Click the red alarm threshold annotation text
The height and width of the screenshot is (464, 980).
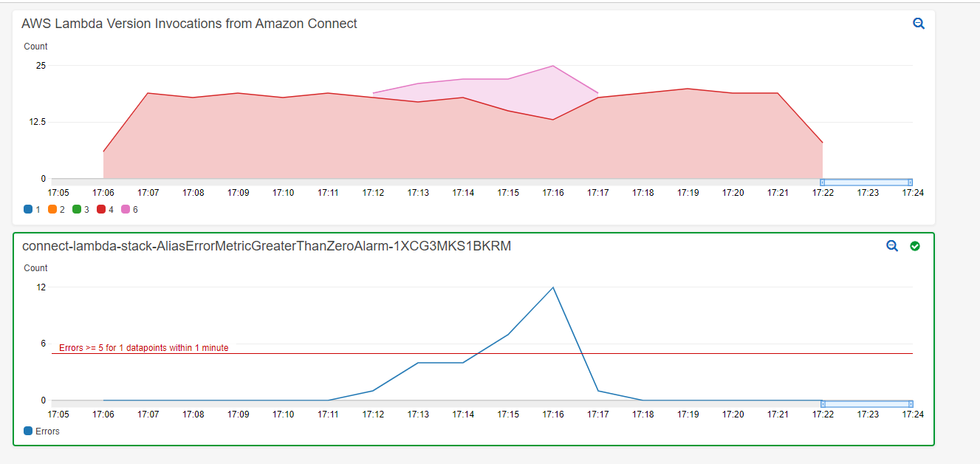145,347
